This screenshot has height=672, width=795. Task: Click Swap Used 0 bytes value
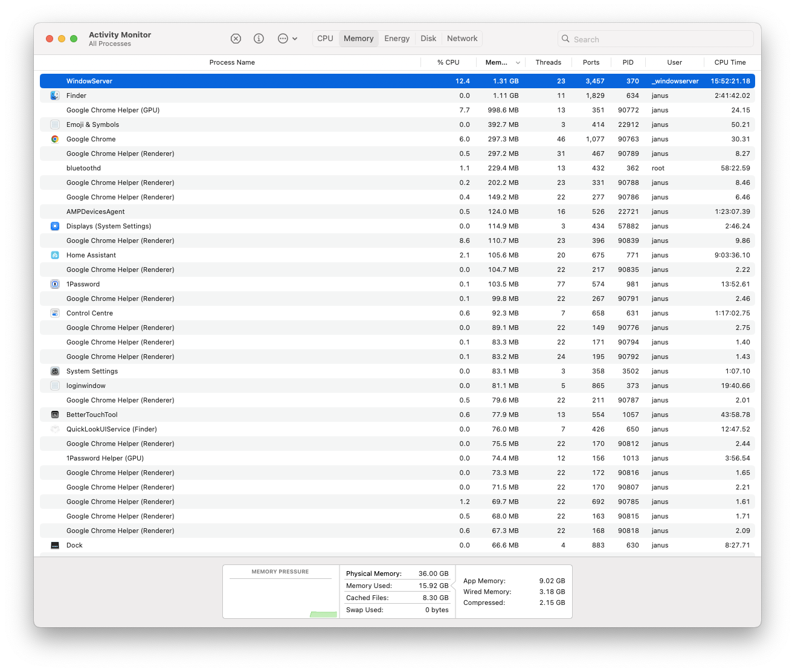pyautogui.click(x=437, y=610)
